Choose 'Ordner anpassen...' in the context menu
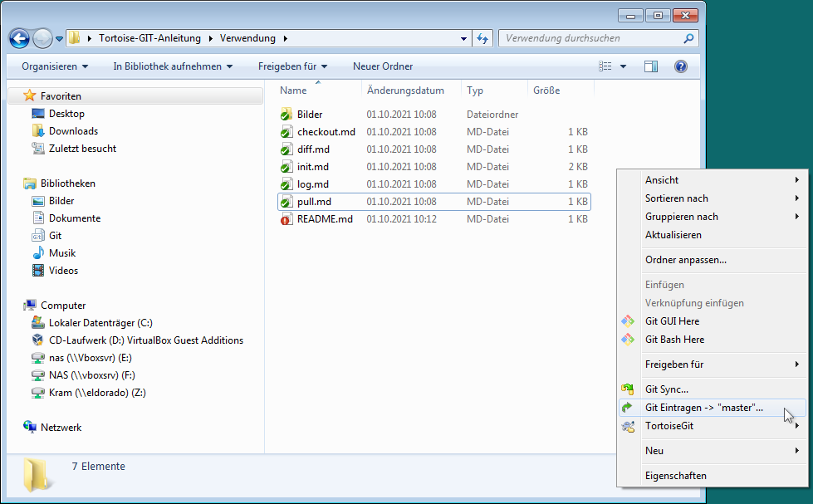The width and height of the screenshot is (813, 504). point(713,260)
